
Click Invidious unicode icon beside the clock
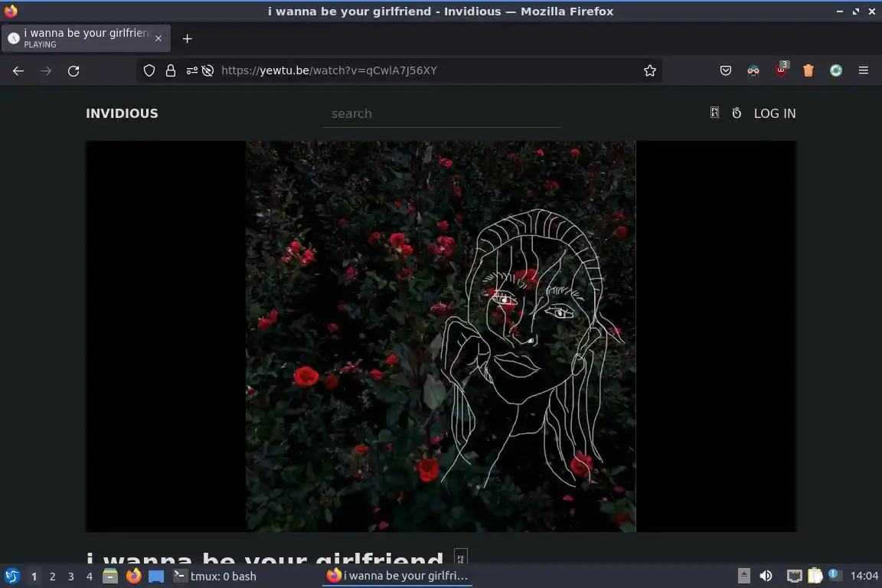click(714, 113)
